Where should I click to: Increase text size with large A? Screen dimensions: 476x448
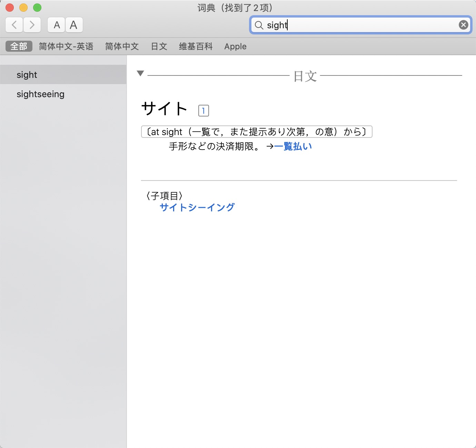click(x=73, y=25)
